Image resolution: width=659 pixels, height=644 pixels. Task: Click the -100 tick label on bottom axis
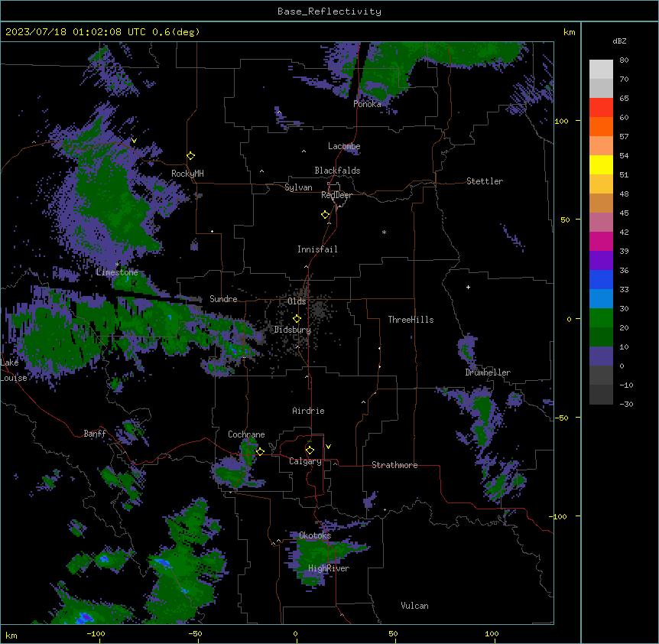(96, 633)
